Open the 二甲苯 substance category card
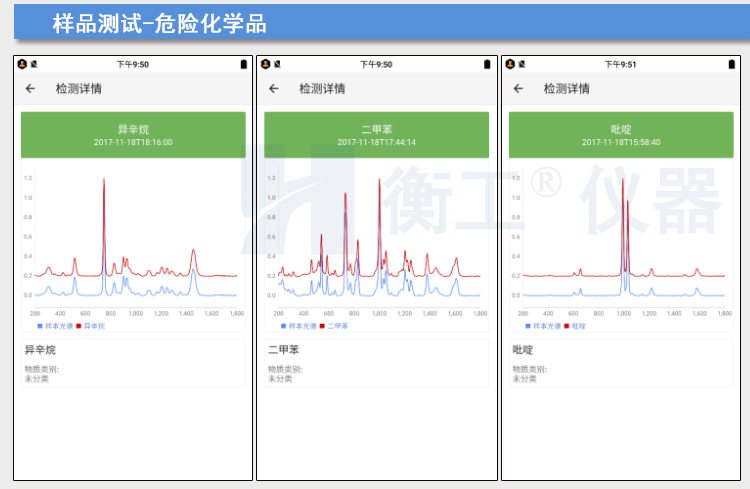 point(376,364)
